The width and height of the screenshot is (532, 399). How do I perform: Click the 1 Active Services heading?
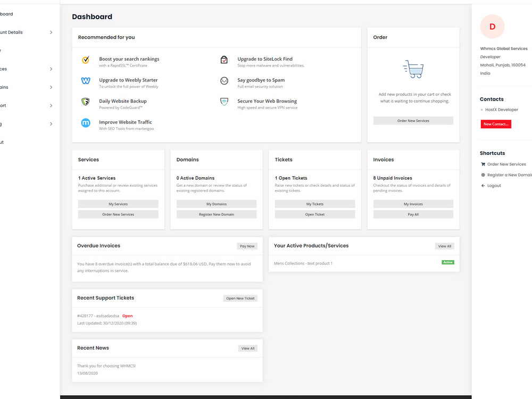(97, 178)
